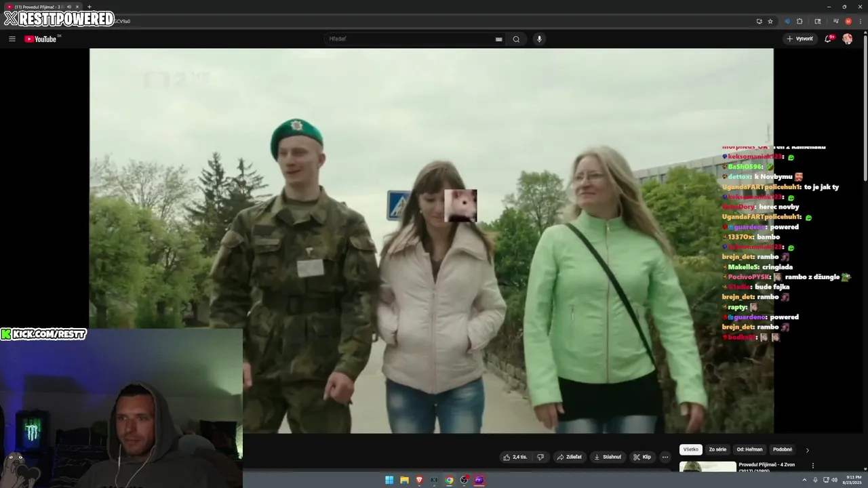Toggle the browser side panel icon
Viewport: 868px width, 488px height.
point(818,21)
